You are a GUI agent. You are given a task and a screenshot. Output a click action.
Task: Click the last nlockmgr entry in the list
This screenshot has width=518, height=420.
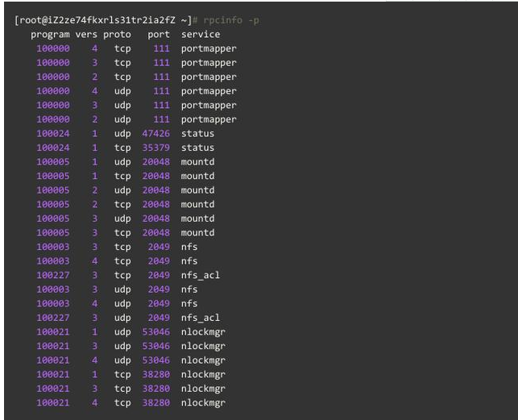[x=203, y=402]
